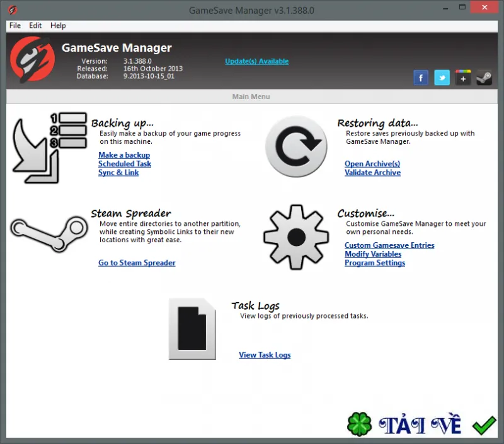
Task: Click the 'Task Logs' heading
Action: [256, 306]
